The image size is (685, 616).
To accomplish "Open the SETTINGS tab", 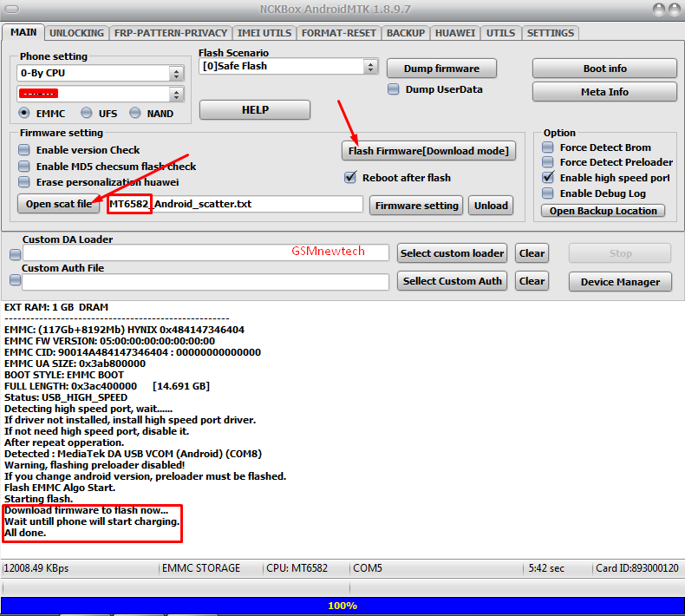I will (550, 33).
